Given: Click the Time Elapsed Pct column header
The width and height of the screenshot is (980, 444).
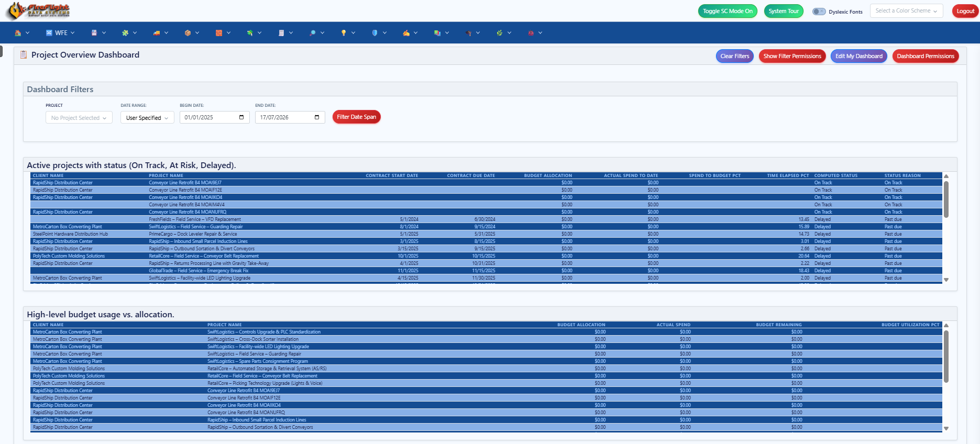Looking at the screenshot, I should click(x=788, y=175).
